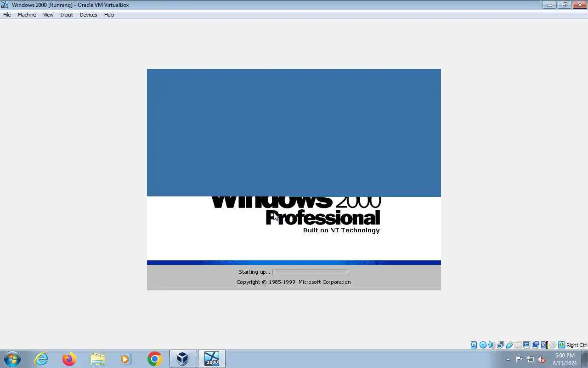Launch Internet Explorer from taskbar
Screen dimensions: 588x368
tap(41, 359)
